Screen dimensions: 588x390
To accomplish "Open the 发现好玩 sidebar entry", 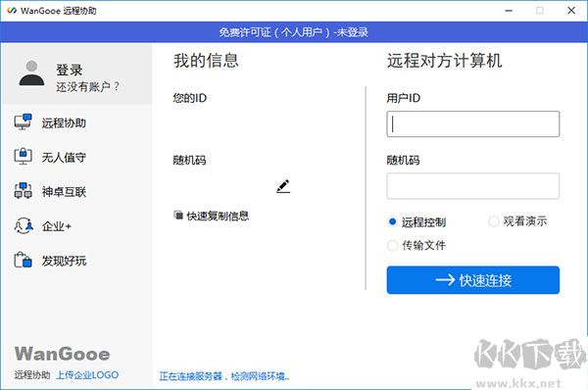I will [x=64, y=261].
